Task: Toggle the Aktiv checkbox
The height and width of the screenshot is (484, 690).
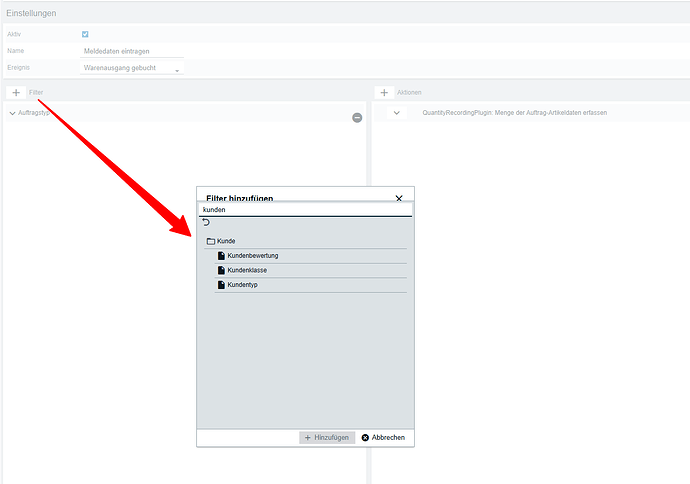Action: [85, 35]
